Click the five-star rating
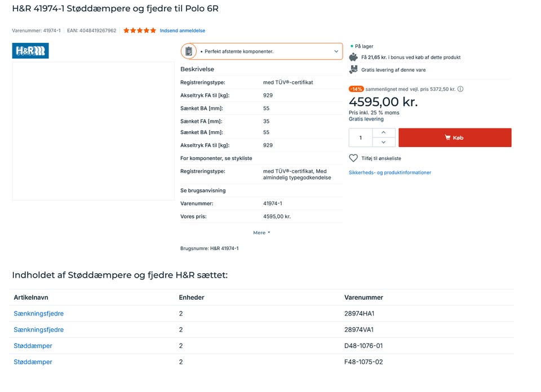 139,30
